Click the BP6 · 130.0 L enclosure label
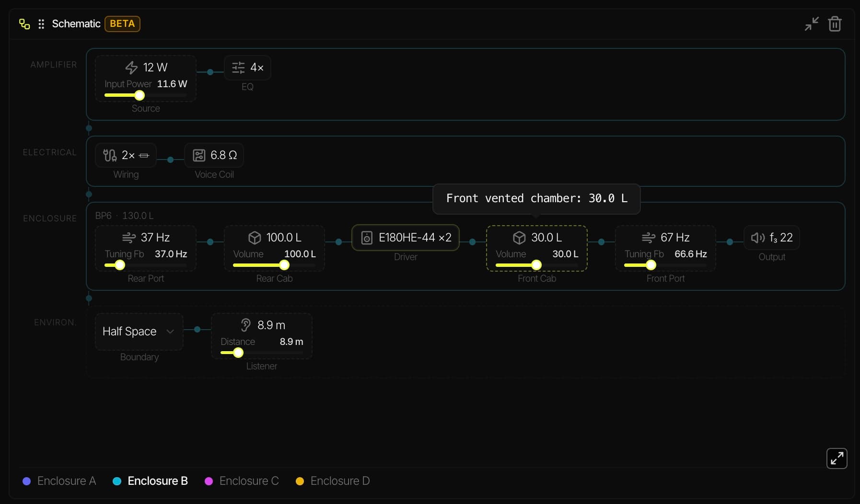Viewport: 860px width, 504px height. tap(124, 216)
